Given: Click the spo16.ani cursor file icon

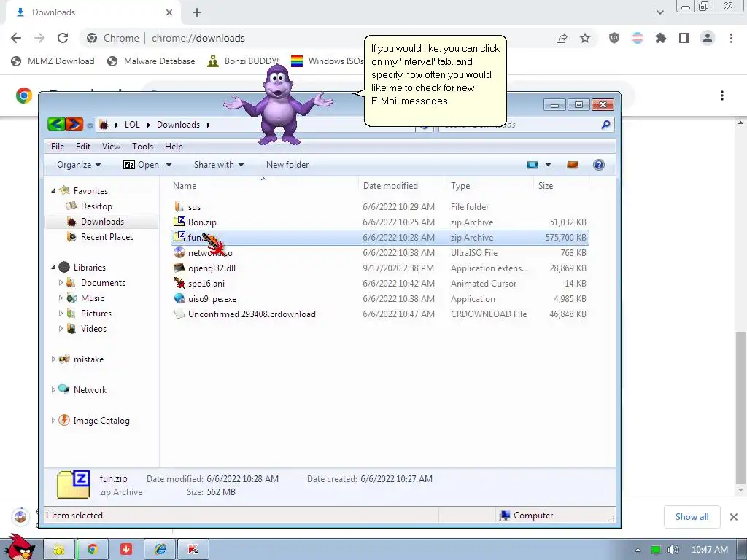Looking at the screenshot, I should click(179, 283).
